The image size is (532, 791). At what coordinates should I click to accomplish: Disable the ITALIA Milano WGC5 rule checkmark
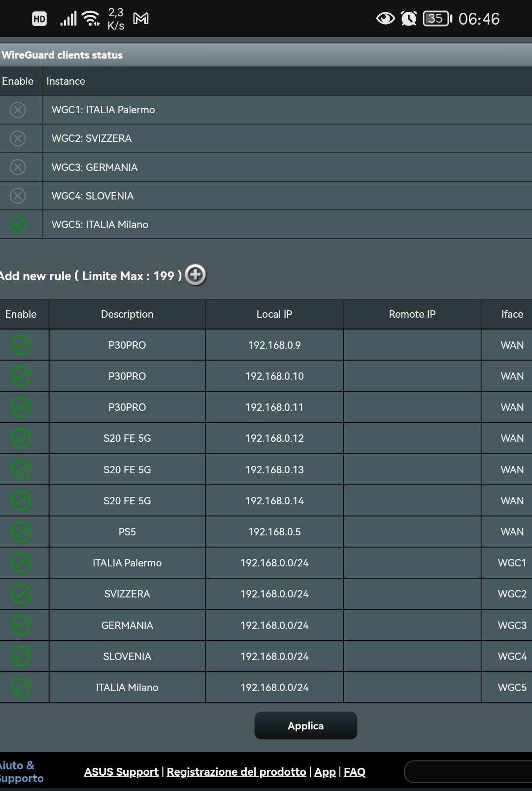tap(21, 688)
